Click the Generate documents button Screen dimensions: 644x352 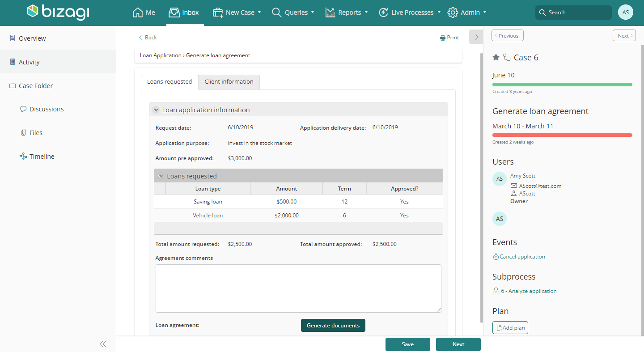click(x=333, y=326)
